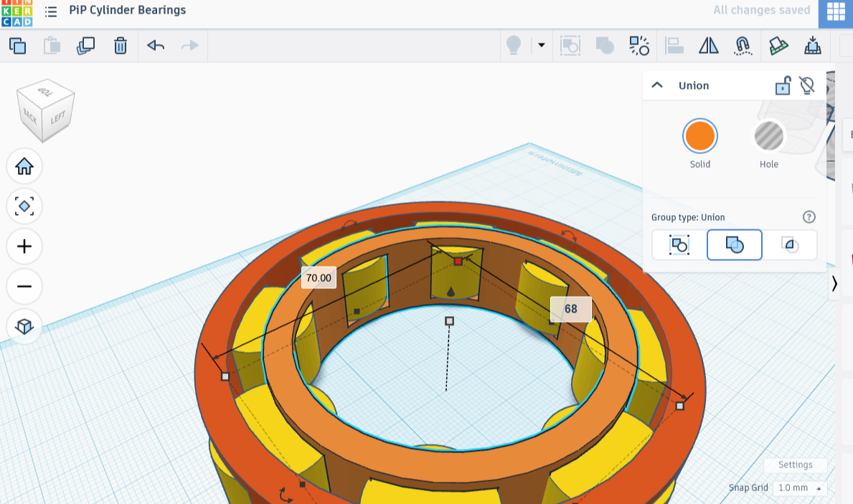Click the red top-center height handle

458,262
